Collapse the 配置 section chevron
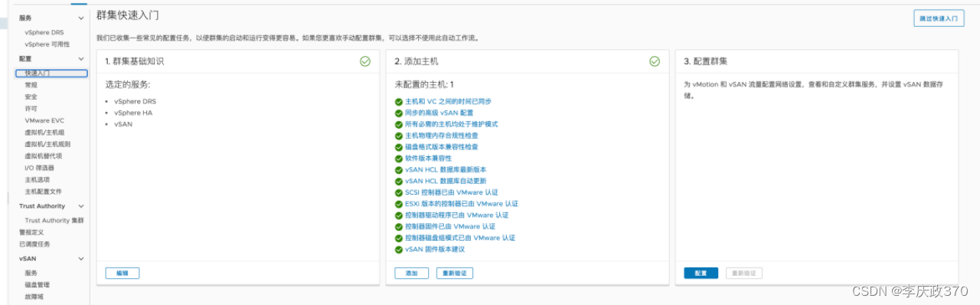This screenshot has height=305, width=980. 81,58
